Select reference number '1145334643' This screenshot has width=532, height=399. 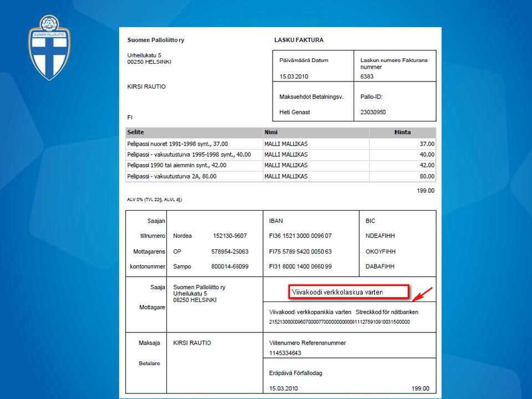tap(285, 353)
